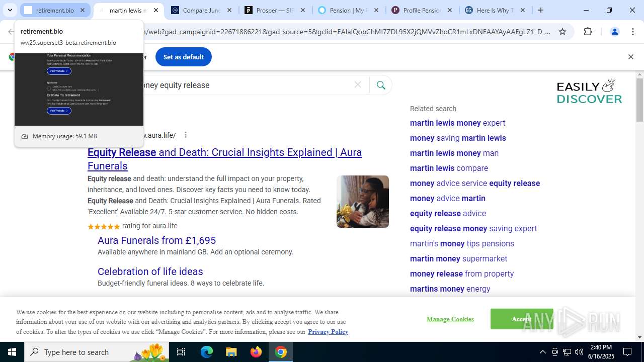The image size is (644, 362).
Task: Open the Extensions puzzle icon
Action: (x=588, y=32)
